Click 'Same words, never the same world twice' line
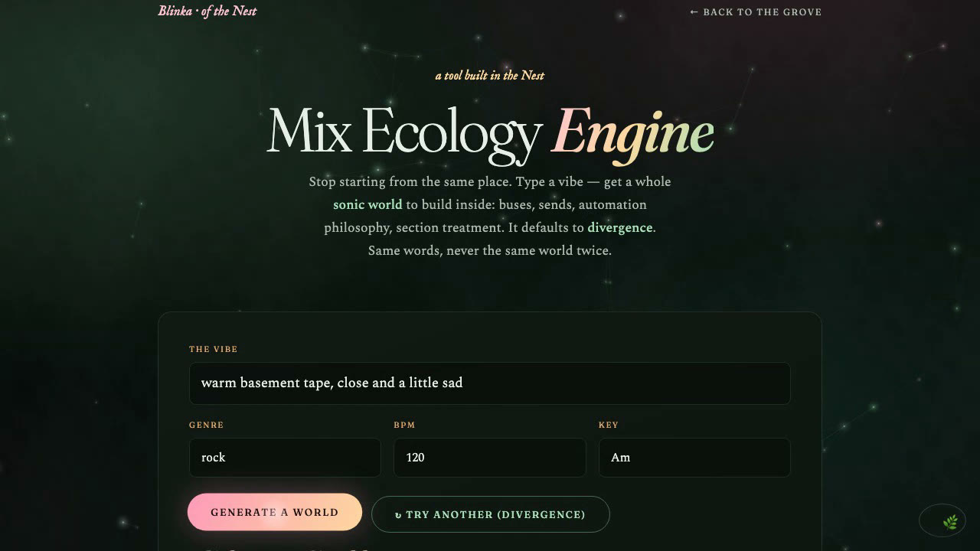This screenshot has width=980, height=551. coord(490,250)
